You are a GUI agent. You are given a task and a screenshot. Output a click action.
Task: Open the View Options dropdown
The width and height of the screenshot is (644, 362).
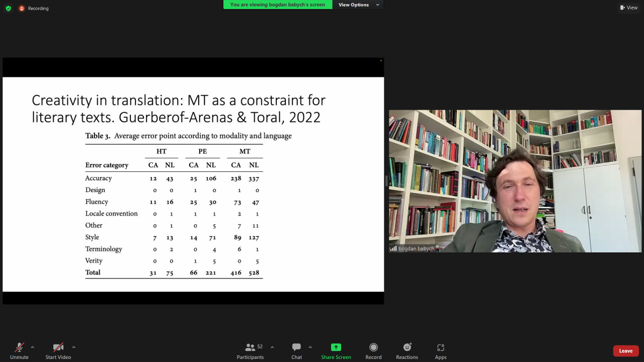(358, 5)
